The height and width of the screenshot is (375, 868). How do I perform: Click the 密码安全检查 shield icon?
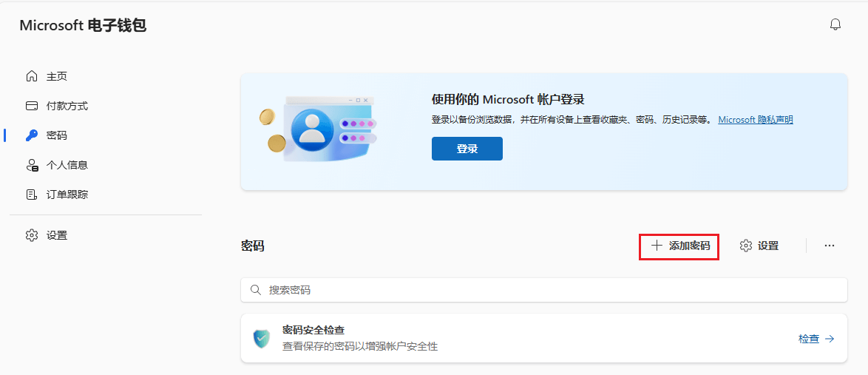[x=262, y=339]
